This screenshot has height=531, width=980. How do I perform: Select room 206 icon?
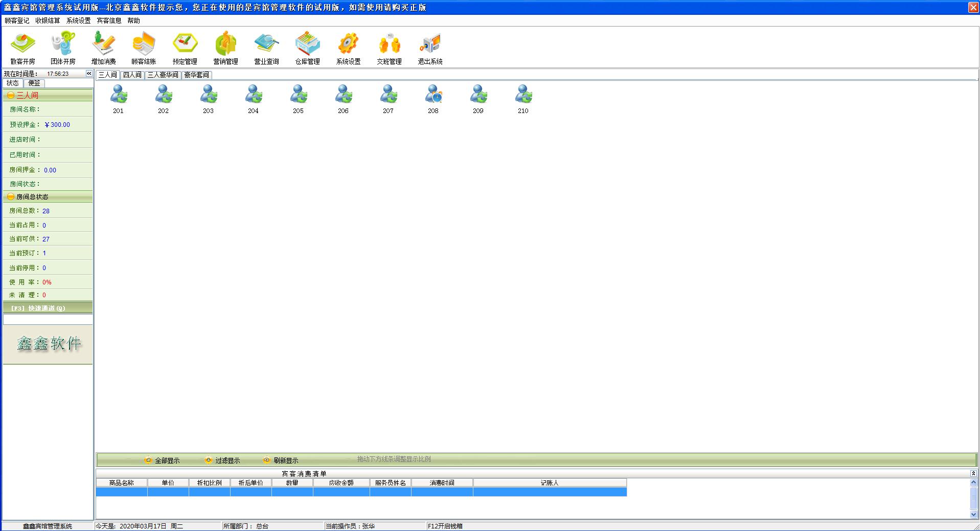[x=344, y=99]
